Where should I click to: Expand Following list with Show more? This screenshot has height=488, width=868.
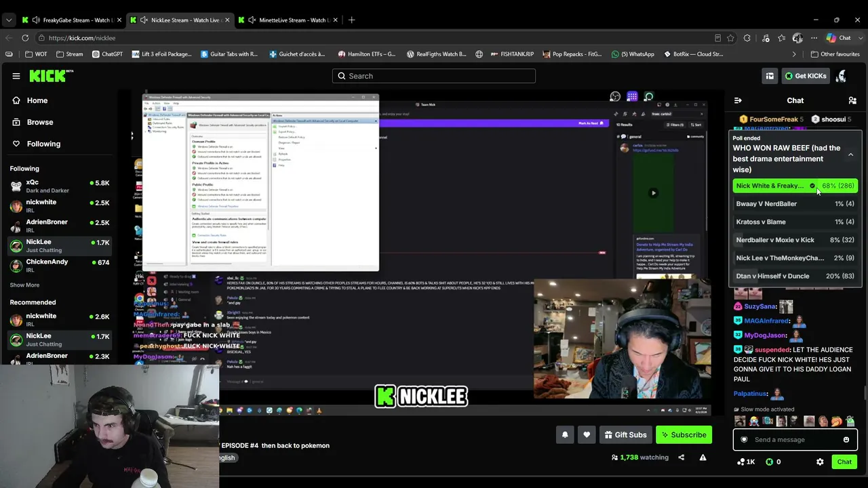pyautogui.click(x=24, y=285)
